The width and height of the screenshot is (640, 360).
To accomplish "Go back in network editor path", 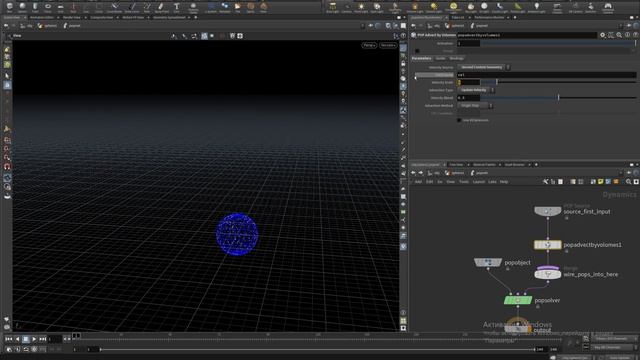I will 413,173.
